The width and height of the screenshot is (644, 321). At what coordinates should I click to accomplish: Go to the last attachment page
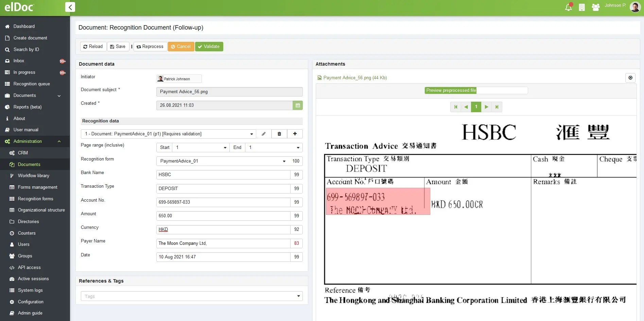click(497, 107)
